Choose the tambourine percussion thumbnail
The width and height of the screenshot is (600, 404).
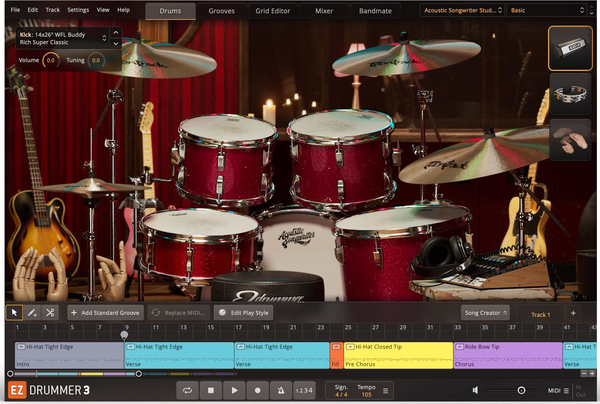click(570, 94)
